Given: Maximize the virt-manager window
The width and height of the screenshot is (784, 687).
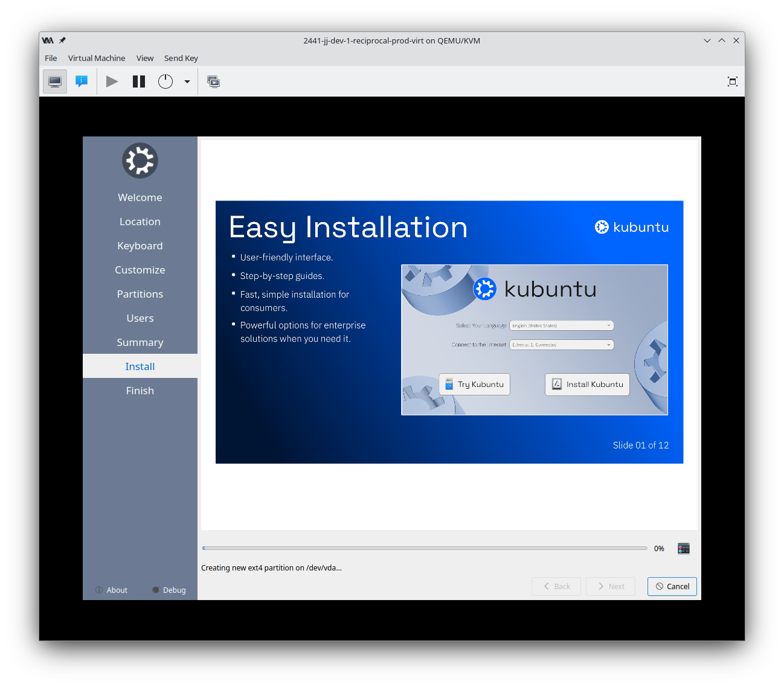Looking at the screenshot, I should [722, 40].
